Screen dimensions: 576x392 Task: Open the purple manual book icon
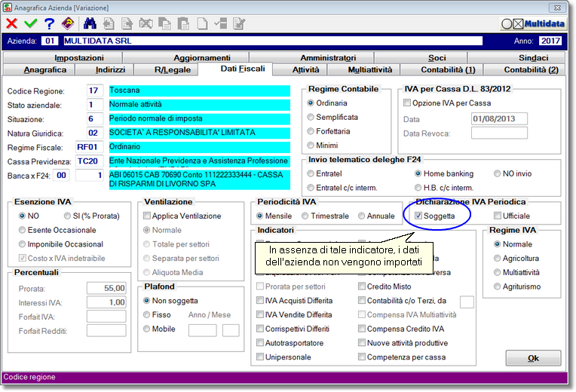click(x=68, y=23)
